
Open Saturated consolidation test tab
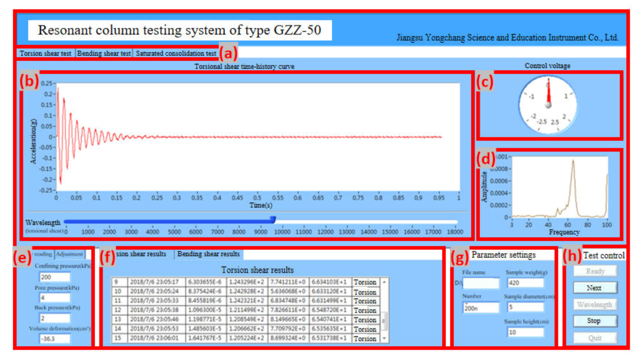tap(176, 53)
